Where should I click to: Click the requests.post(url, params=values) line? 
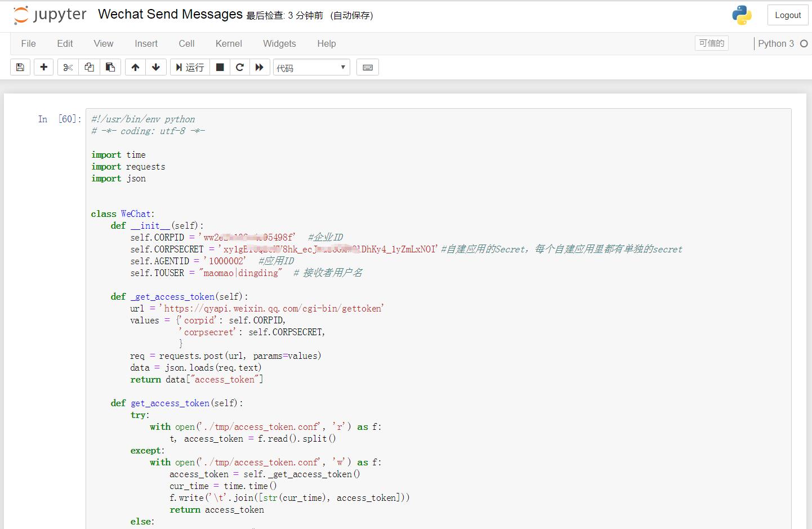click(226, 355)
